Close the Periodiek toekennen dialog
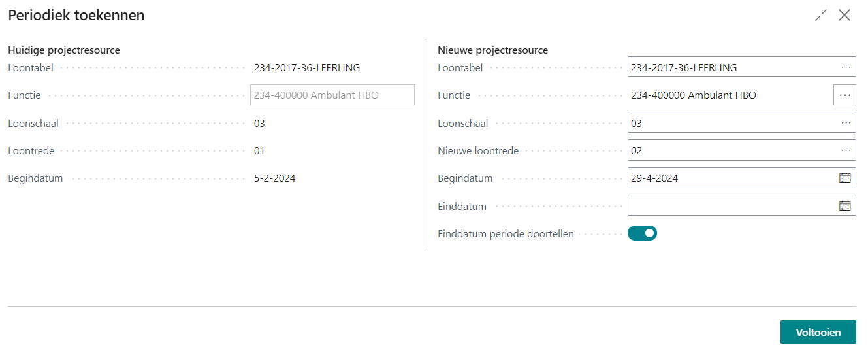Image resolution: width=868 pixels, height=353 pixels. tap(844, 15)
